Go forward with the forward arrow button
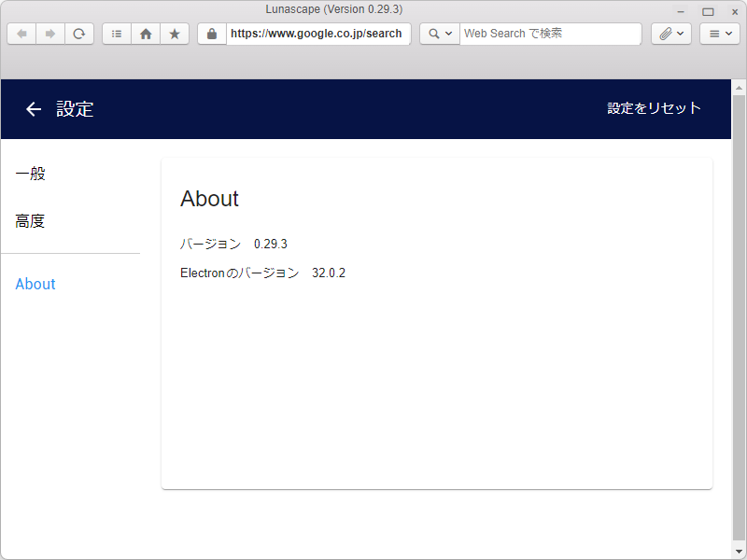The image size is (747, 560). click(50, 34)
